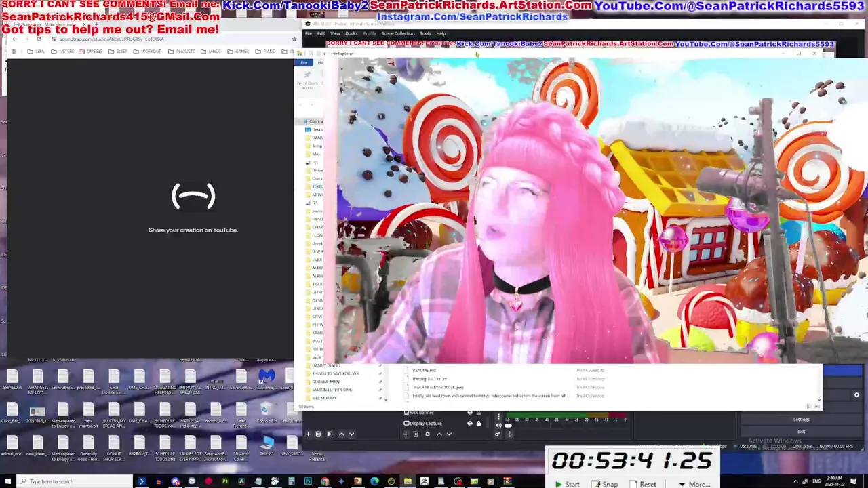The height and width of the screenshot is (488, 868).
Task: Select Recycle Bin desktop icon
Action: [267, 412]
